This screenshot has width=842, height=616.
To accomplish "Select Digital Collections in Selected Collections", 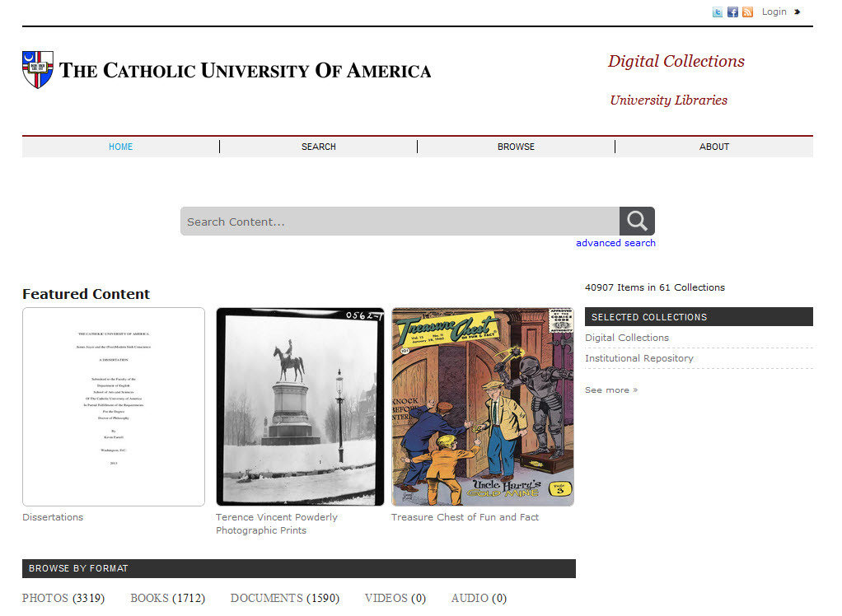I will pos(627,338).
